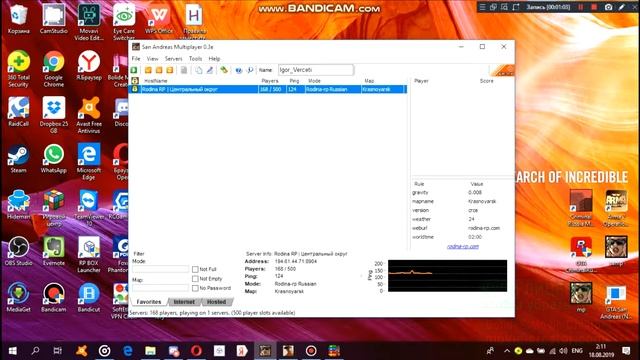This screenshot has height=360, width=640.
Task: Sort servers by Ping column header
Action: 296,81
